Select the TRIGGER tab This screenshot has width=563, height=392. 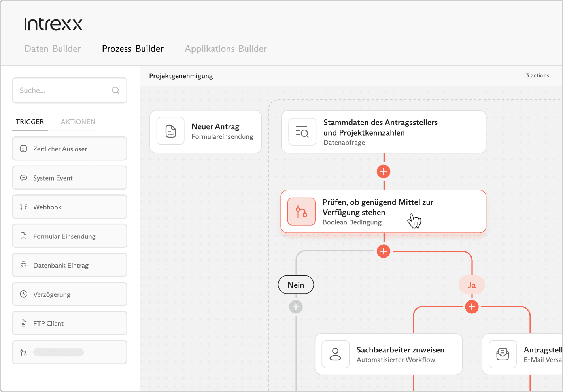[30, 122]
